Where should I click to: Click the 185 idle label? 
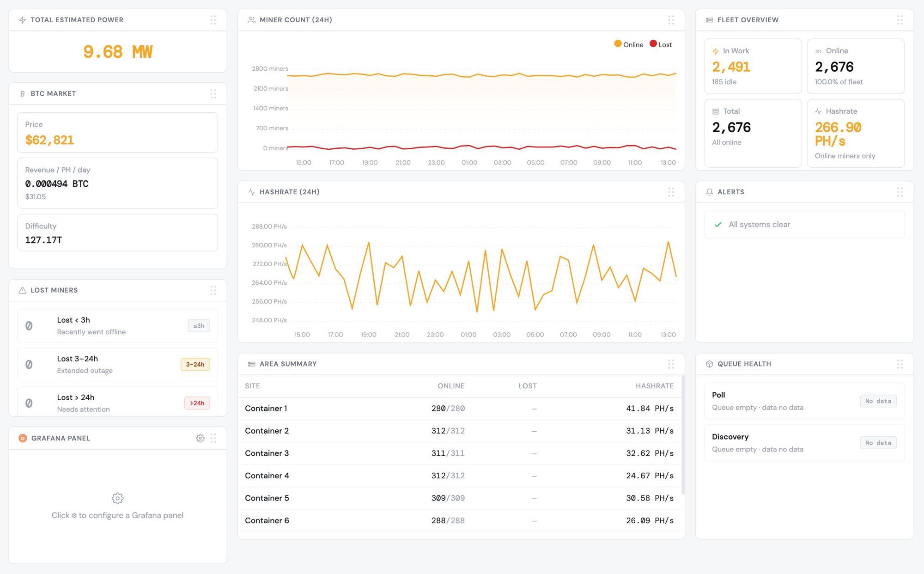click(724, 82)
